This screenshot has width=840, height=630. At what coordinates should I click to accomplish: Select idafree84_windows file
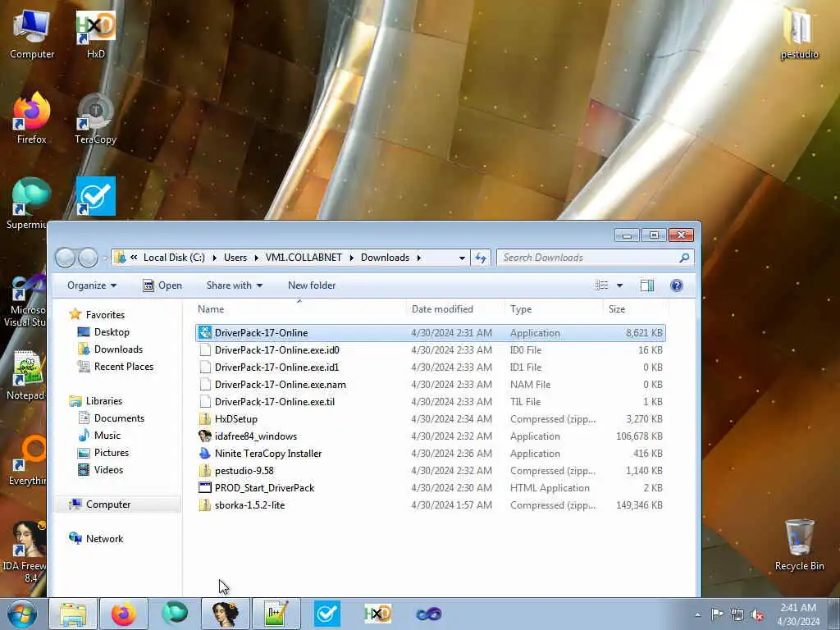[x=431, y=436]
